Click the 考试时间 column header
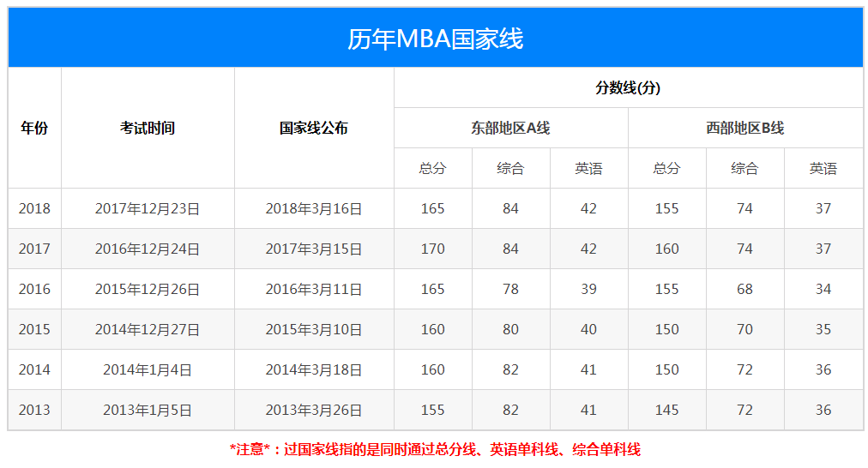The image size is (868, 468). pos(148,128)
